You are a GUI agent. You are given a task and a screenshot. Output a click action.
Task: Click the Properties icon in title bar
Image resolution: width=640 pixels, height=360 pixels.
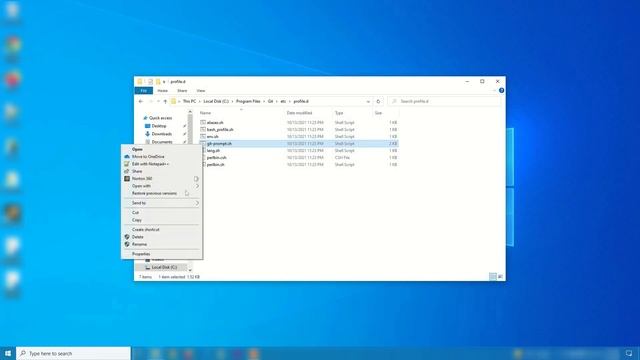pyautogui.click(x=150, y=82)
